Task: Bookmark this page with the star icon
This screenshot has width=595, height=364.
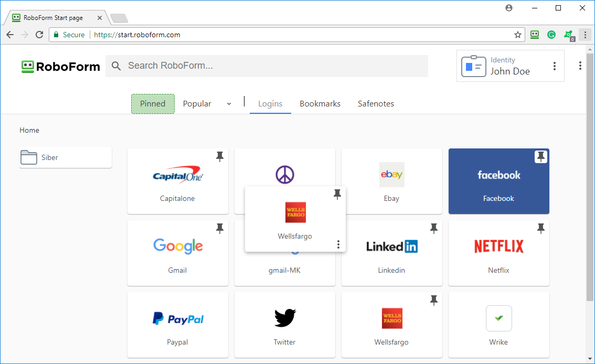Action: (x=517, y=35)
